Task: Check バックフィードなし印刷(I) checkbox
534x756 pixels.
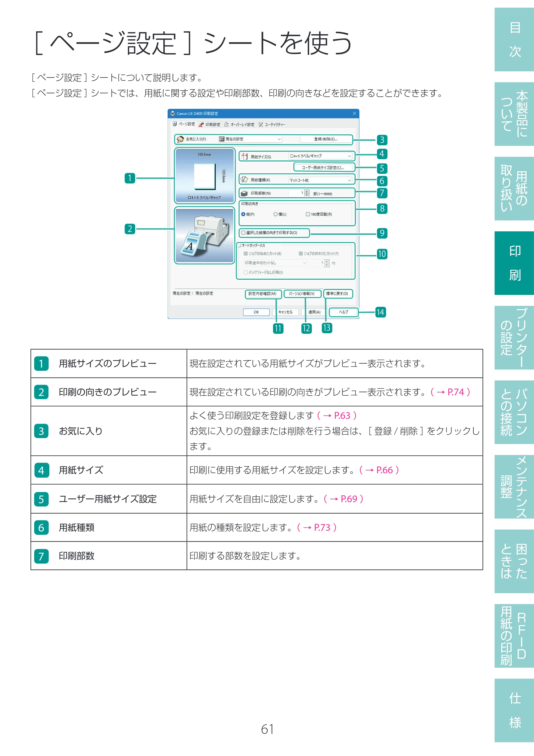Action: 245,273
